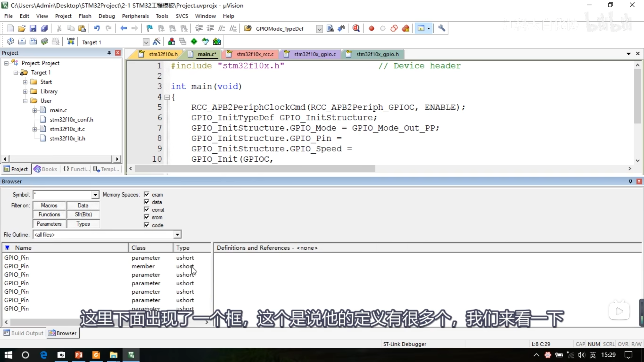The width and height of the screenshot is (644, 362).
Task: Open the Target 1 selection dropdown
Action: pyautogui.click(x=146, y=42)
